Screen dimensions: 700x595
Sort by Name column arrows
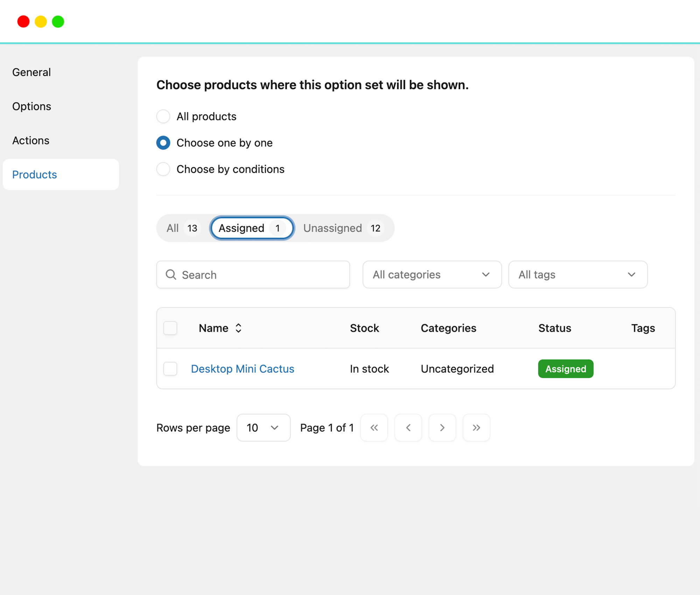(238, 328)
